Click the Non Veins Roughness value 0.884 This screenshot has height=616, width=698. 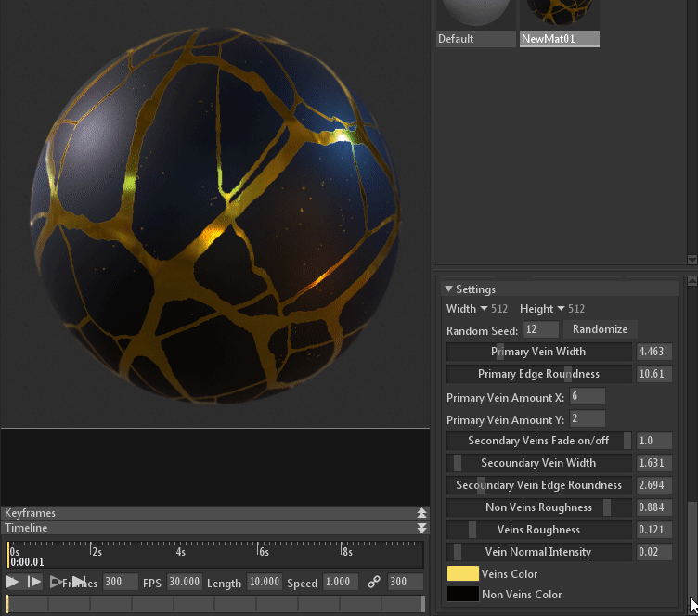(654, 507)
